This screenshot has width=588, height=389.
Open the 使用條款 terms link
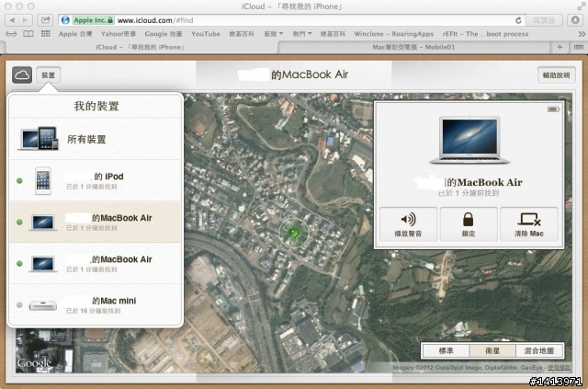tap(560, 367)
